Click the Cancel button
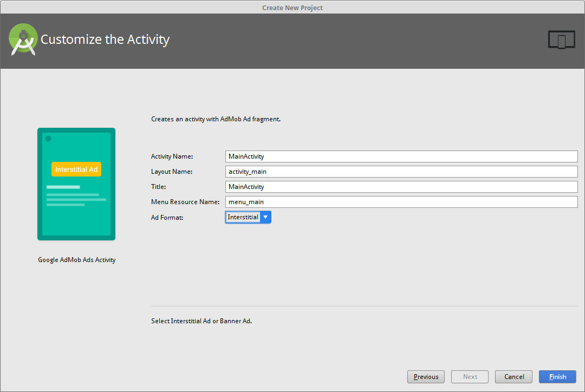 click(x=513, y=376)
